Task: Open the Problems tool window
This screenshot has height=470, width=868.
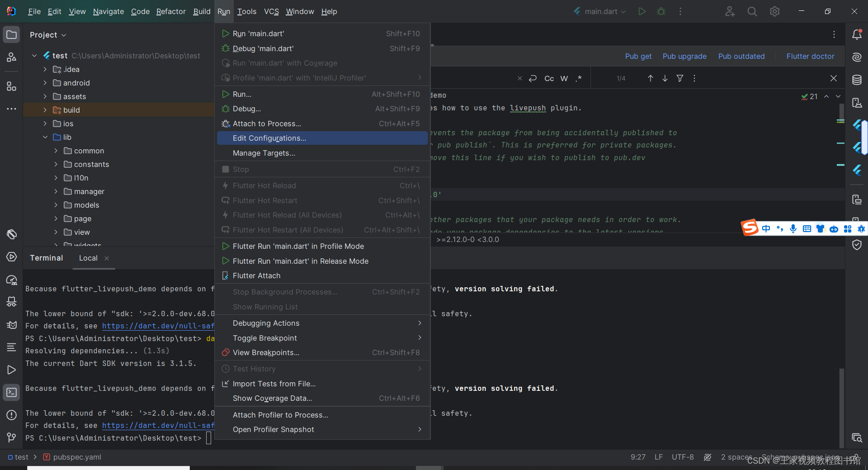Action: pyautogui.click(x=11, y=415)
